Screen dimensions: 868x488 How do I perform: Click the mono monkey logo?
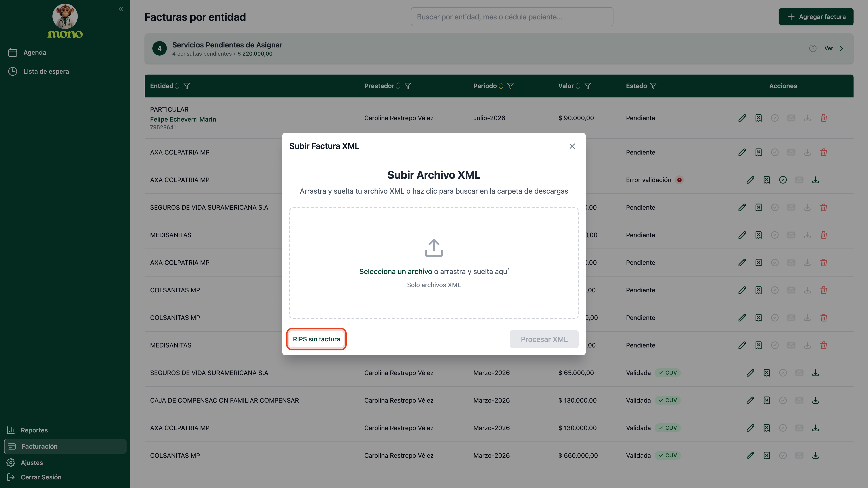tap(65, 21)
